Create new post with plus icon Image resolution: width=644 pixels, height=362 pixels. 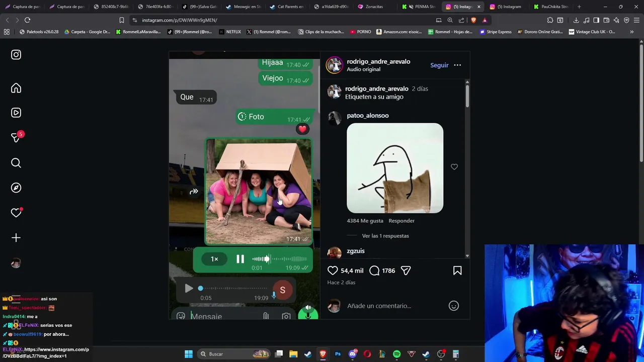[x=16, y=238]
